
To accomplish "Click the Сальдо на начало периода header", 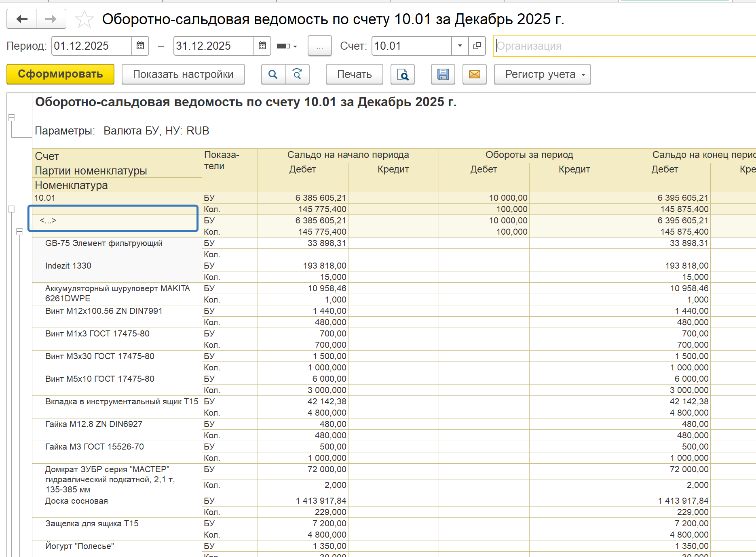I will tap(348, 155).
